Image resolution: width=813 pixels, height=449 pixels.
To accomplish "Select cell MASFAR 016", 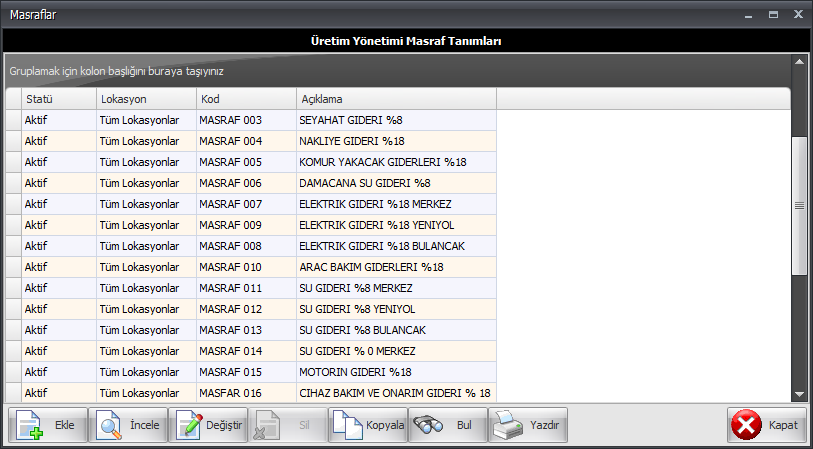I will 246,393.
